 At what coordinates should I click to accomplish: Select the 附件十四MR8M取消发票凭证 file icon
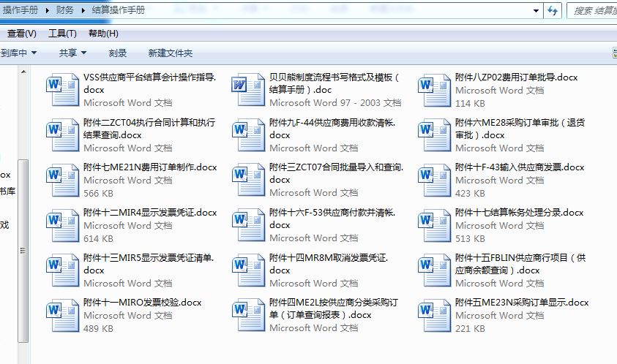coord(248,270)
